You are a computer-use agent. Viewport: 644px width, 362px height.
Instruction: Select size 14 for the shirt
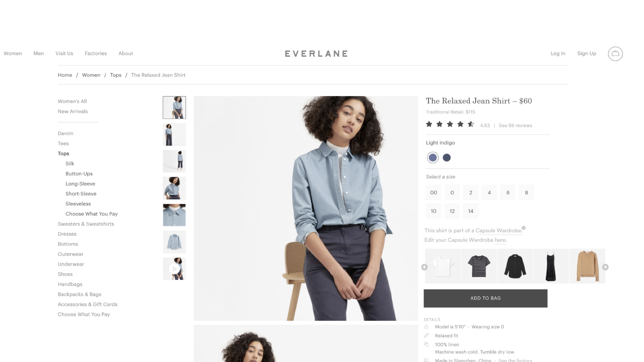(x=470, y=211)
